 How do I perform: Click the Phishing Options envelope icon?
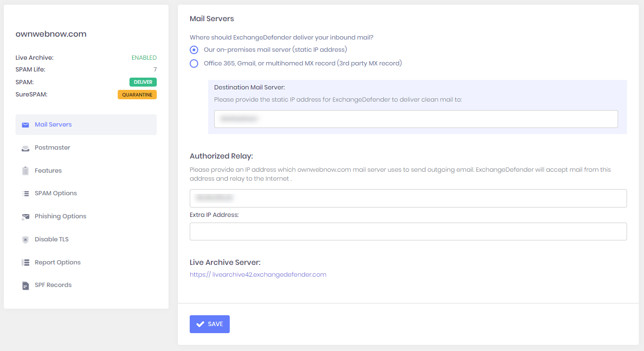(x=25, y=216)
